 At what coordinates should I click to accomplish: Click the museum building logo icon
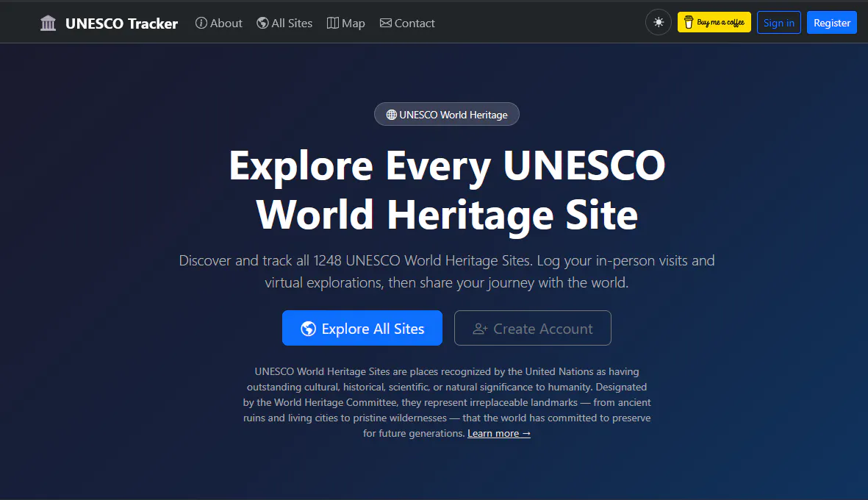pyautogui.click(x=49, y=24)
